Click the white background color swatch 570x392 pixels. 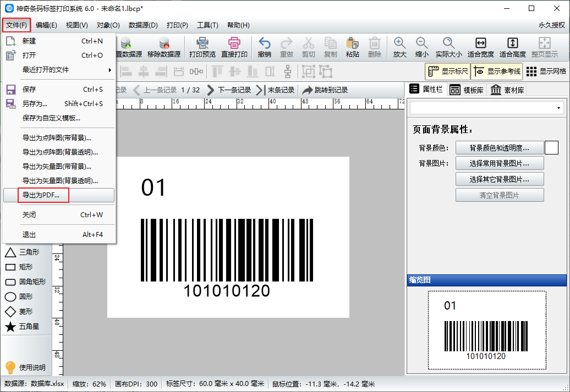[x=551, y=148]
